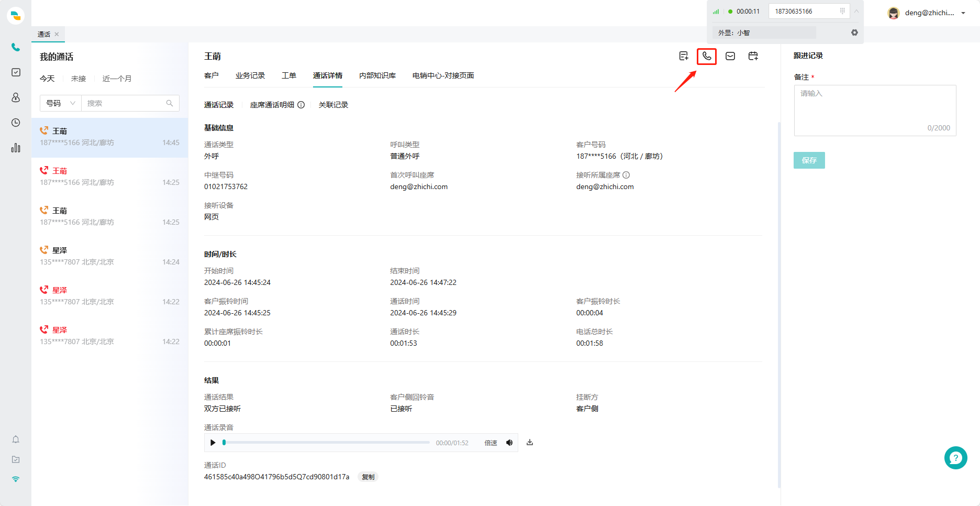This screenshot has width=980, height=506.
Task: Click info icon next to 座席通话明细
Action: [301, 105]
